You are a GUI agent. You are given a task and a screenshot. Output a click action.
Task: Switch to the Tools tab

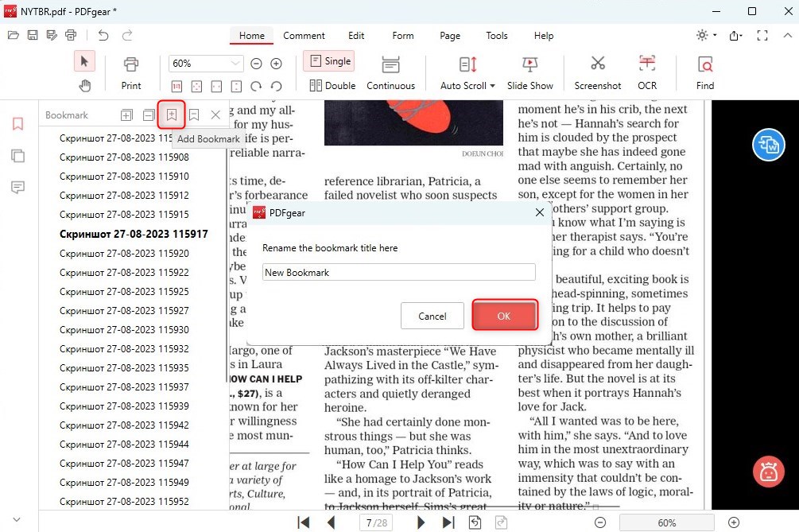(x=496, y=36)
